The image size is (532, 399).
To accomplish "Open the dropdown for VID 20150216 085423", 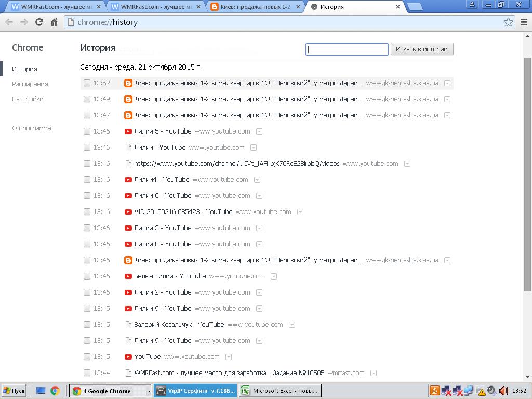I will click(300, 212).
